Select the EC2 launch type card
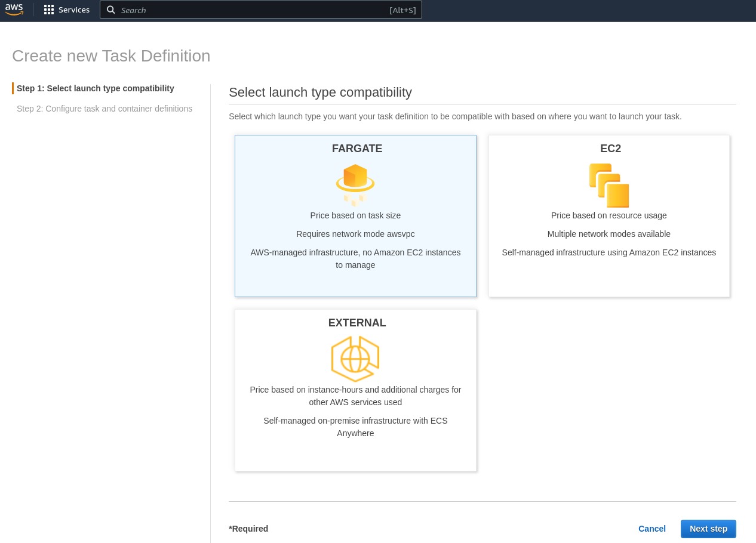The height and width of the screenshot is (543, 756). point(609,216)
